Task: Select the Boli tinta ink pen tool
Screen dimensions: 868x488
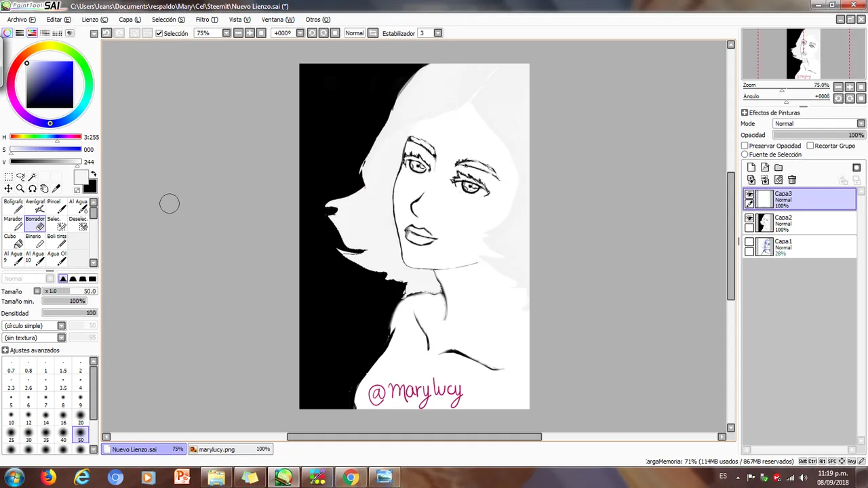Action: click(x=57, y=241)
